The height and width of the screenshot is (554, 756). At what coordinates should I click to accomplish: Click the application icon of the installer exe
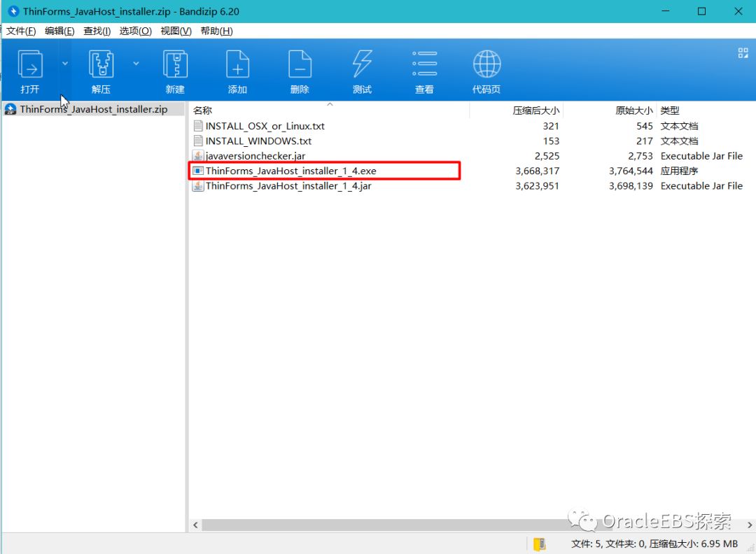click(197, 171)
